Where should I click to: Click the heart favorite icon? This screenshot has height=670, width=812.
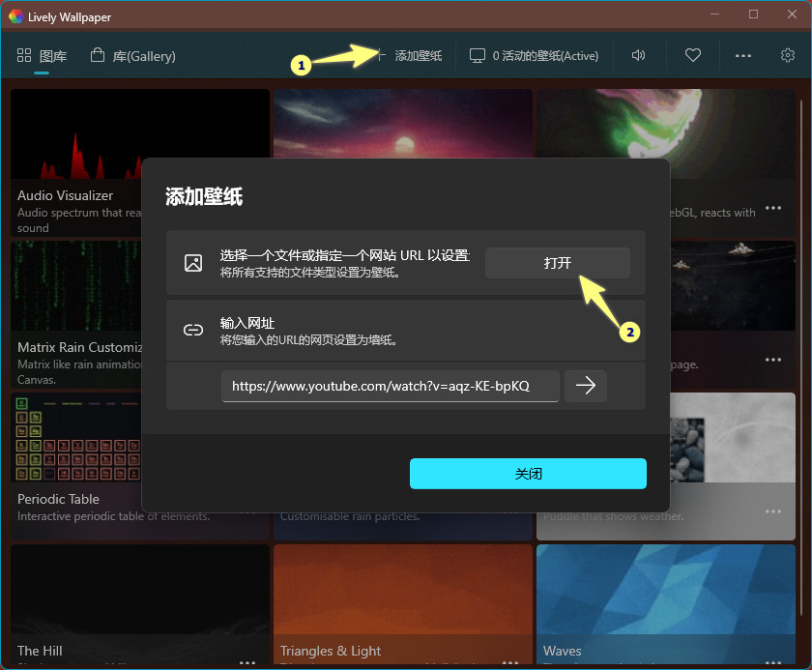tap(692, 55)
